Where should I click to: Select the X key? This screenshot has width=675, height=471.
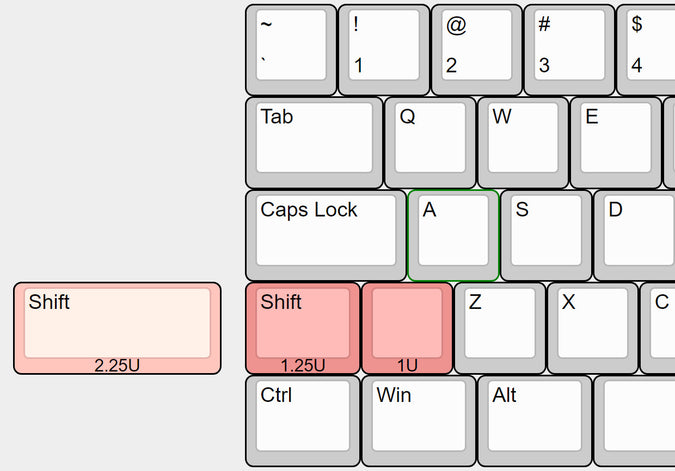point(593,328)
